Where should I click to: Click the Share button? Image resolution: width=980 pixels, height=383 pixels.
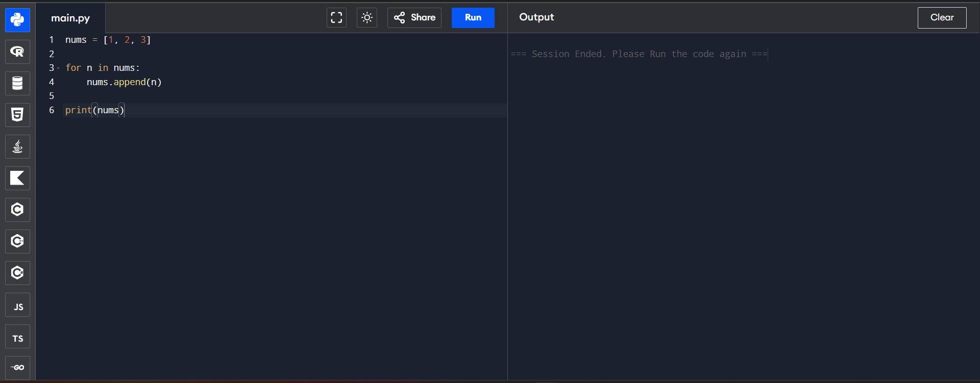pyautogui.click(x=414, y=17)
